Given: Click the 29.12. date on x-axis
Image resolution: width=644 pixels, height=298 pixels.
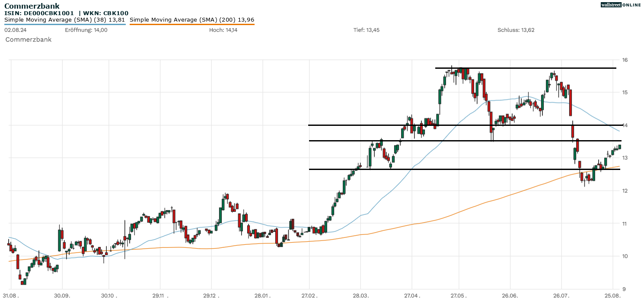Looking at the screenshot, I should click(211, 295).
